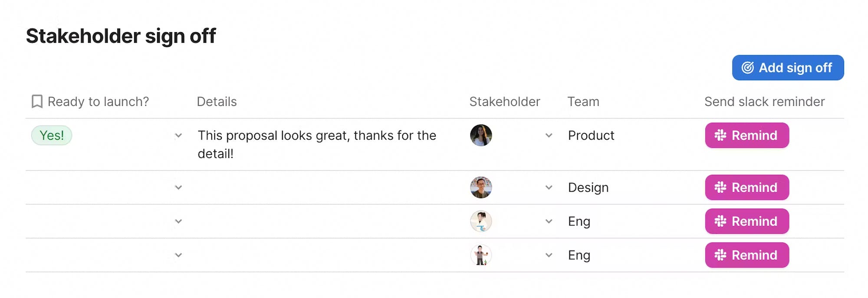Expand stakeholder picker in the Design row
This screenshot has width=868, height=298.
[x=549, y=187]
